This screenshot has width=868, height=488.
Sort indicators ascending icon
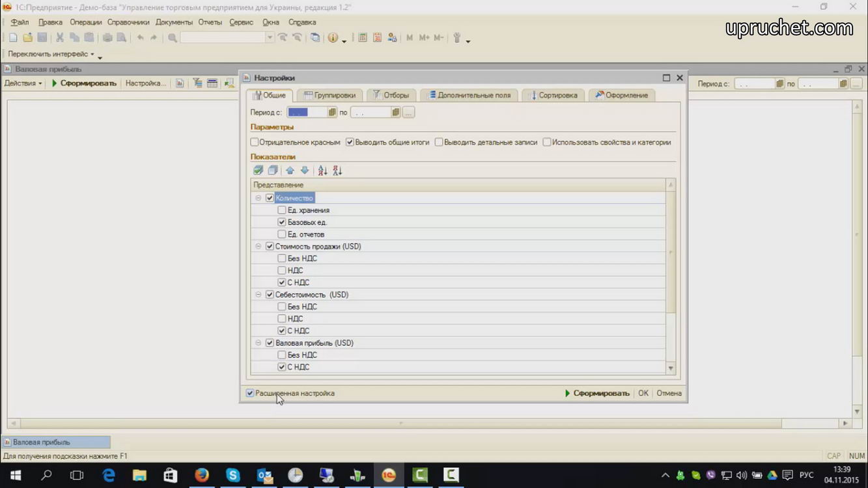(x=322, y=170)
